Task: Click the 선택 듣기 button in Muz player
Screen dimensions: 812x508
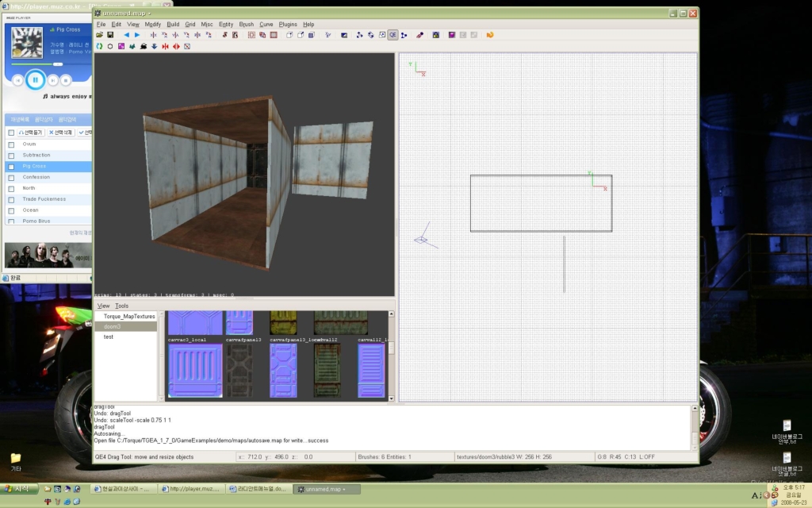Action: 31,133
